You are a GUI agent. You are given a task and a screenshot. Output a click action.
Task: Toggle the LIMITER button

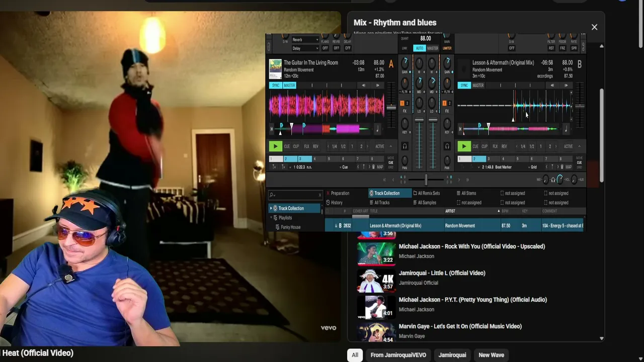(x=447, y=48)
